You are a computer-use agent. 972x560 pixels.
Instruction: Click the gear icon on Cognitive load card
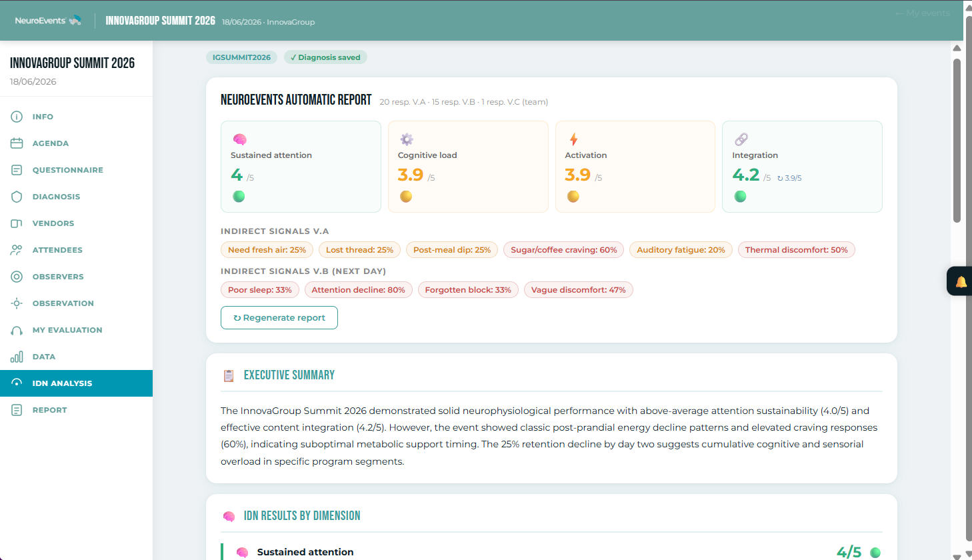[x=407, y=139]
